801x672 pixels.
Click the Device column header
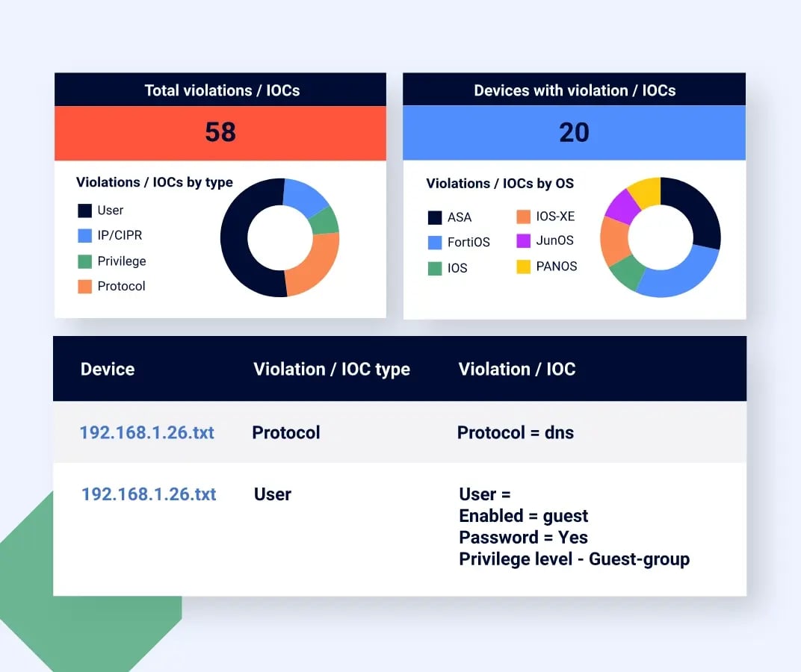click(108, 369)
